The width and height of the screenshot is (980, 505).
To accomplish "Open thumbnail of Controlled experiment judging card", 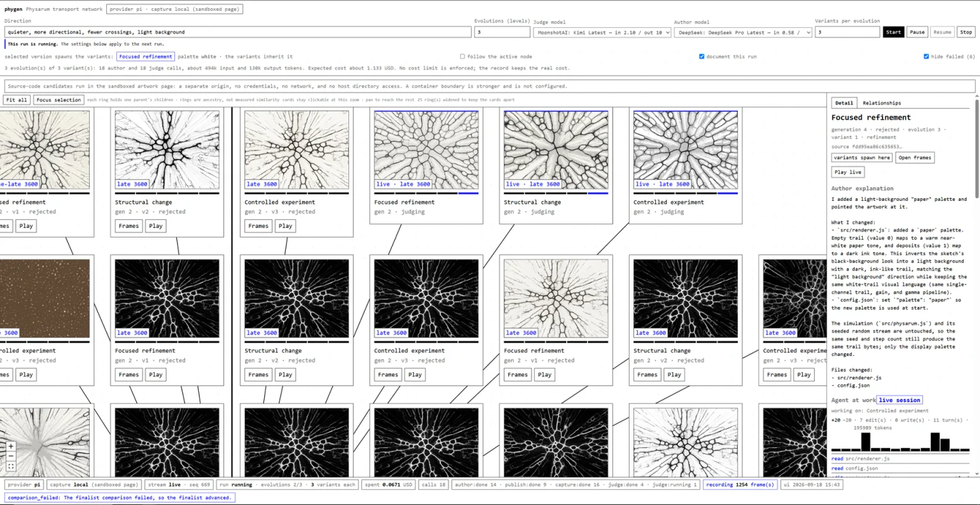I will click(x=685, y=150).
